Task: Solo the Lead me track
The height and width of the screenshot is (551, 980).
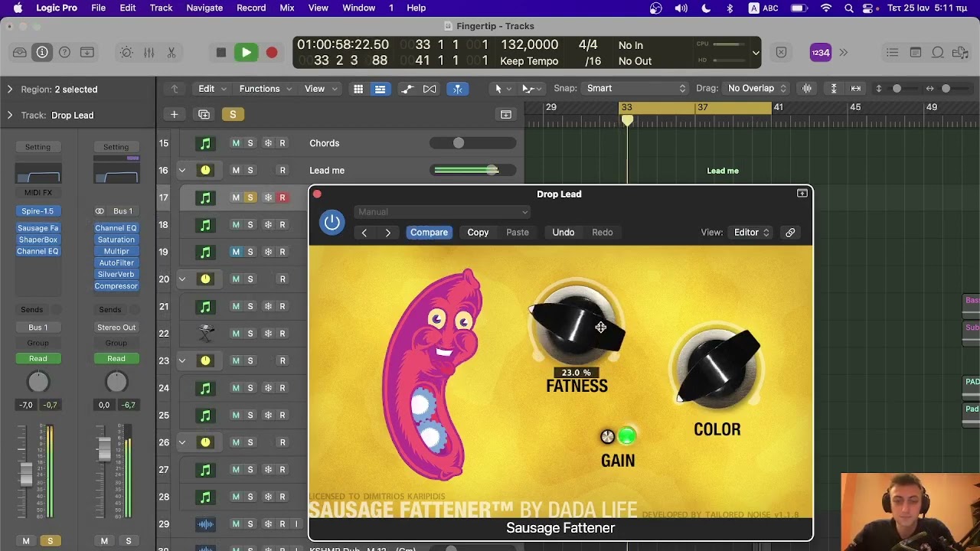Action: pyautogui.click(x=250, y=170)
